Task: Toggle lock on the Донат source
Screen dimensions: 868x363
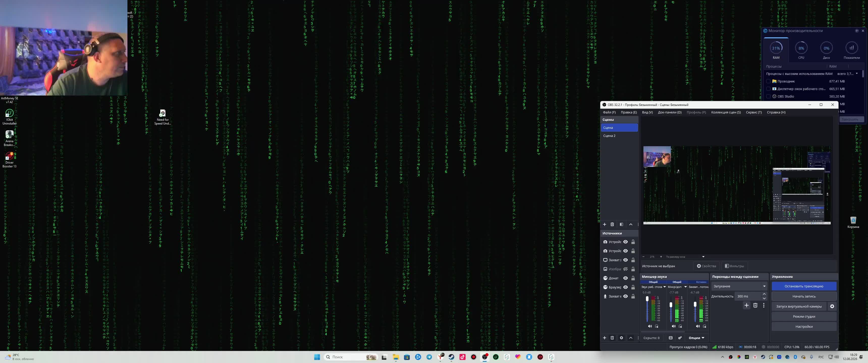Action: pos(633,278)
